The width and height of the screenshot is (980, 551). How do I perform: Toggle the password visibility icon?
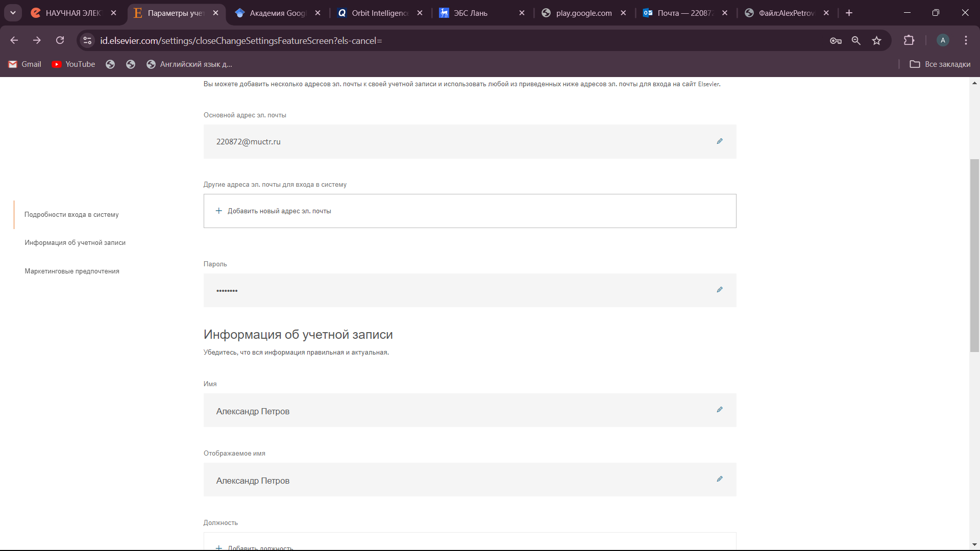click(x=720, y=289)
